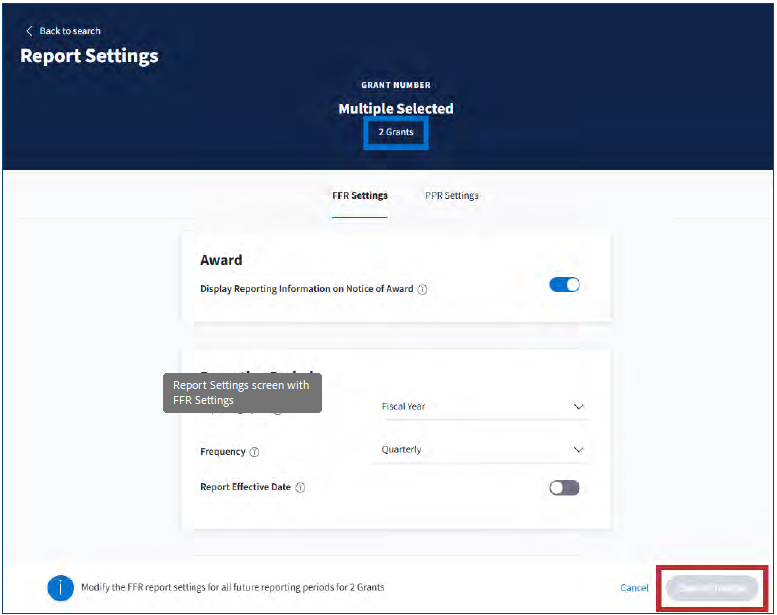This screenshot has width=777, height=615.
Task: Click the Multiple Selected grant heading
Action: tap(395, 109)
